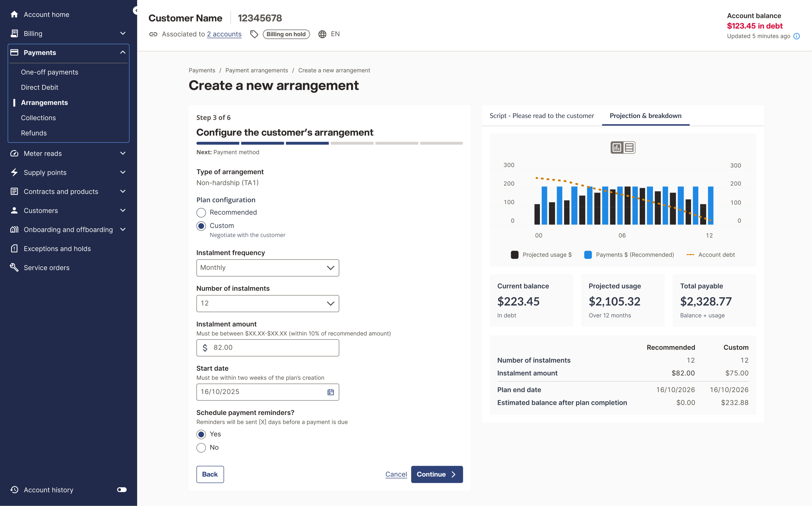Switch projection to table list view icon
The image size is (812, 506).
click(x=629, y=148)
